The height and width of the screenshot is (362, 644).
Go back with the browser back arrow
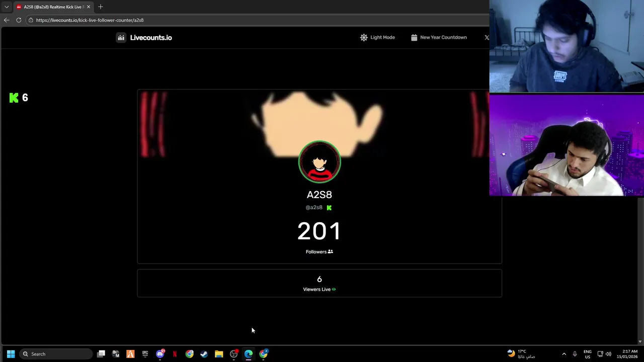click(6, 20)
